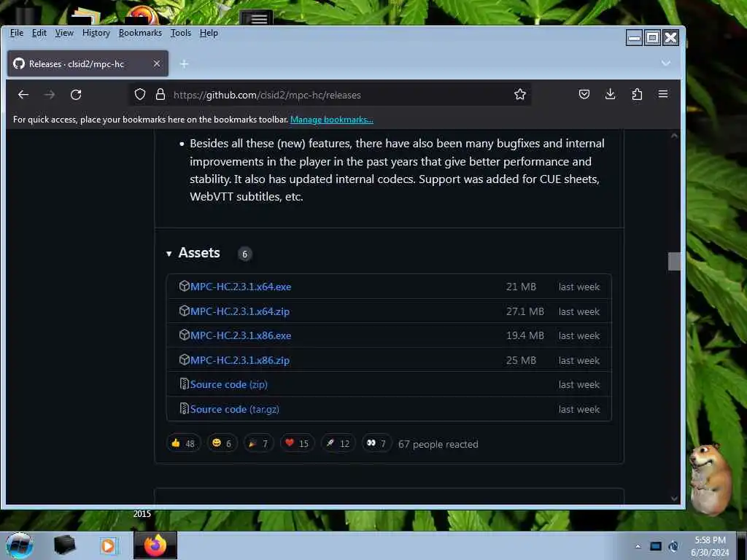
Task: Toggle the party popper reaction showing 7
Action: [x=259, y=444]
